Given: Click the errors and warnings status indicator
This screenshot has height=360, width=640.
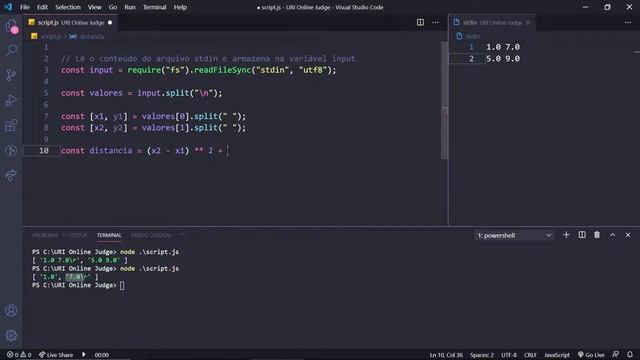Looking at the screenshot, I should pos(19,355).
